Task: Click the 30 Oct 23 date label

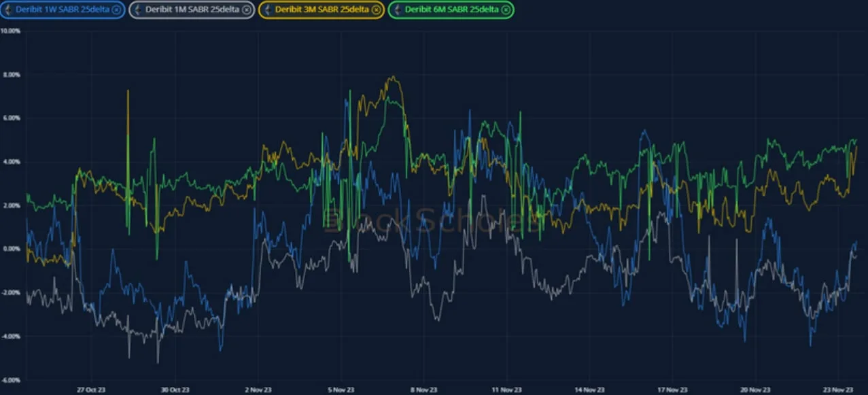Action: click(174, 390)
